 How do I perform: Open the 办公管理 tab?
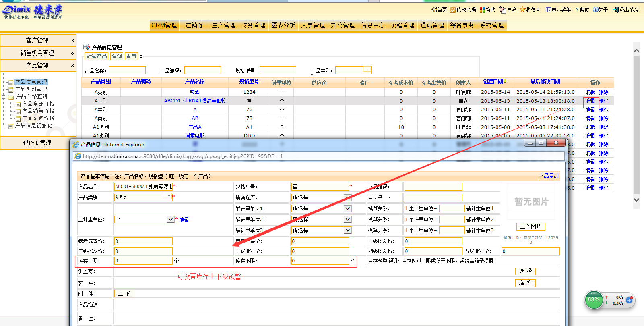343,25
